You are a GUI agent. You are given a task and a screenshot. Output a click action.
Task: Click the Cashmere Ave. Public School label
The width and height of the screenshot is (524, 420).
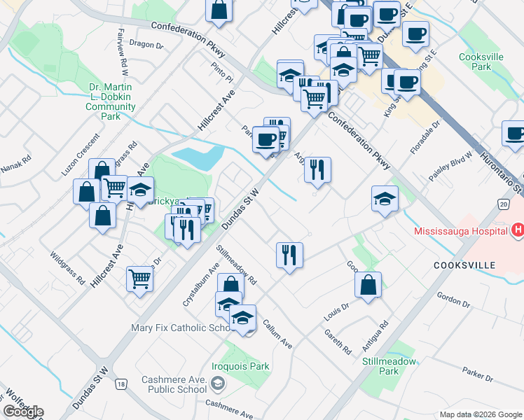tap(174, 384)
